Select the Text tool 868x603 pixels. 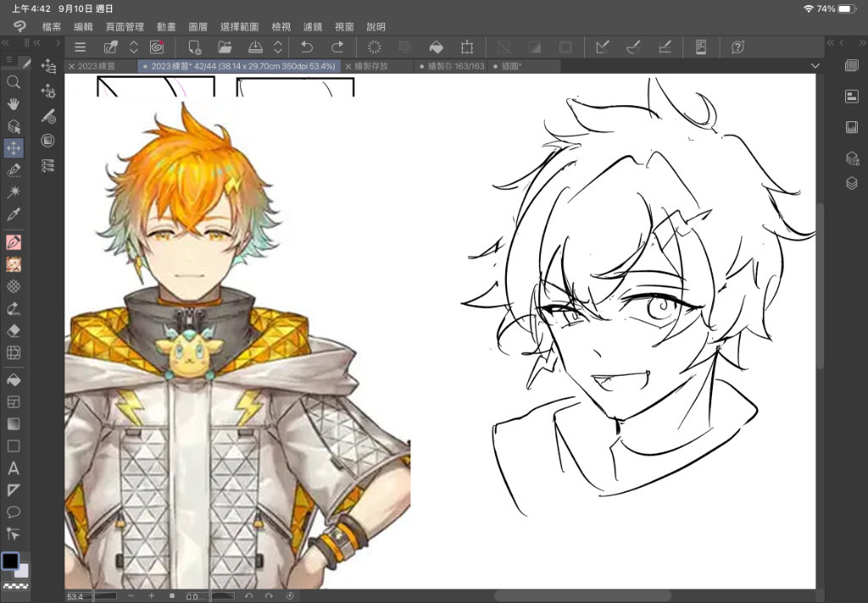[14, 468]
